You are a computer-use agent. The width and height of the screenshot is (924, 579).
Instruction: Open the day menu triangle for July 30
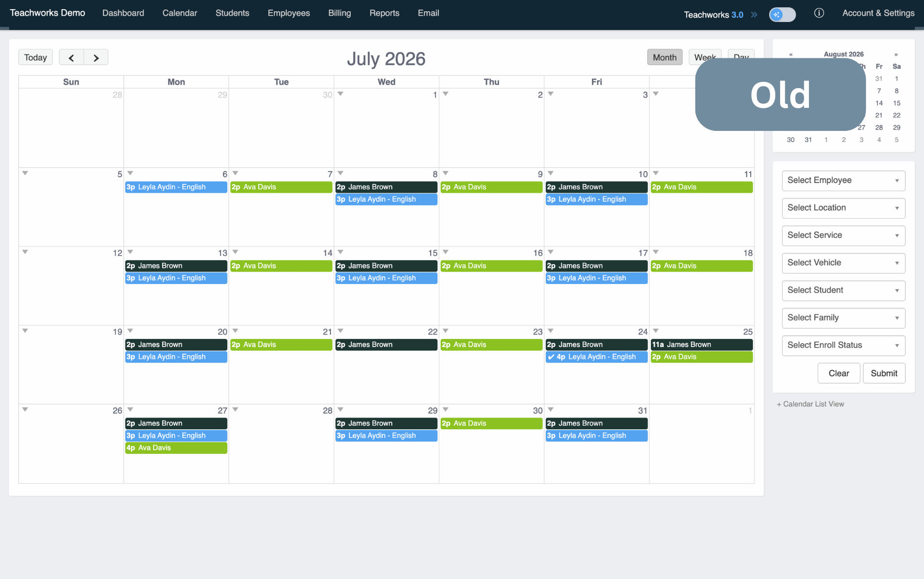[446, 410]
